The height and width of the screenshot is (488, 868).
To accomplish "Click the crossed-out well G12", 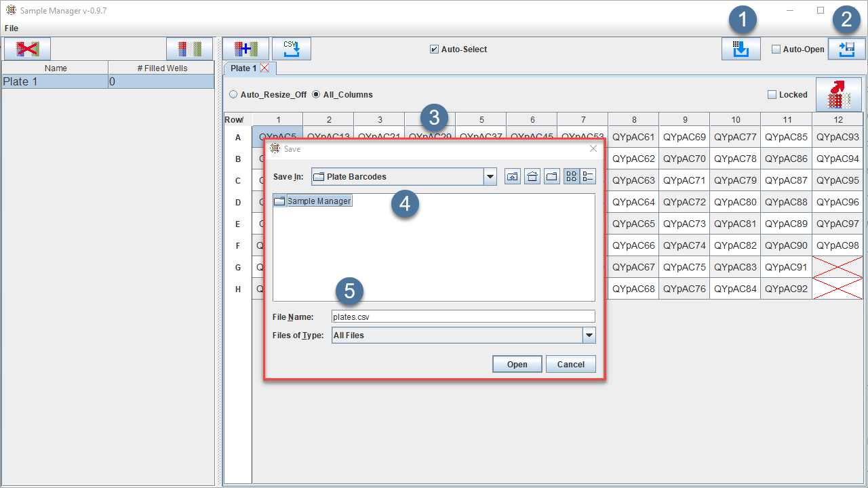I will point(837,267).
